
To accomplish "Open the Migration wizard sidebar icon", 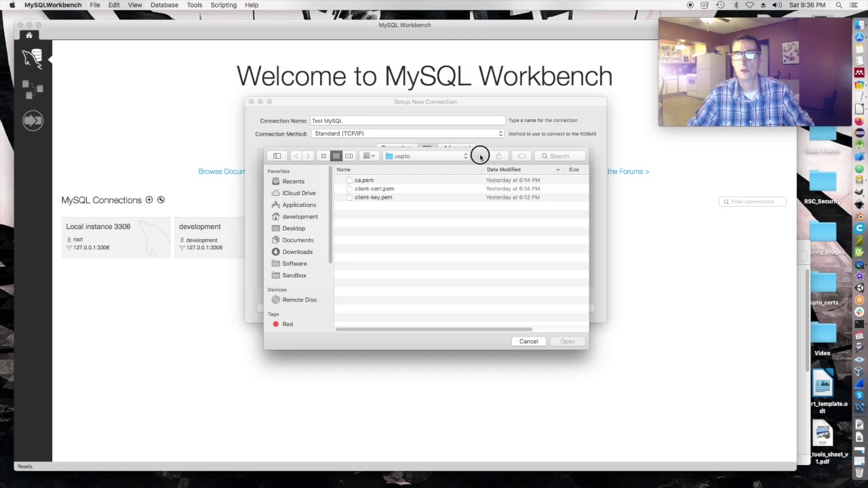I will click(x=32, y=120).
